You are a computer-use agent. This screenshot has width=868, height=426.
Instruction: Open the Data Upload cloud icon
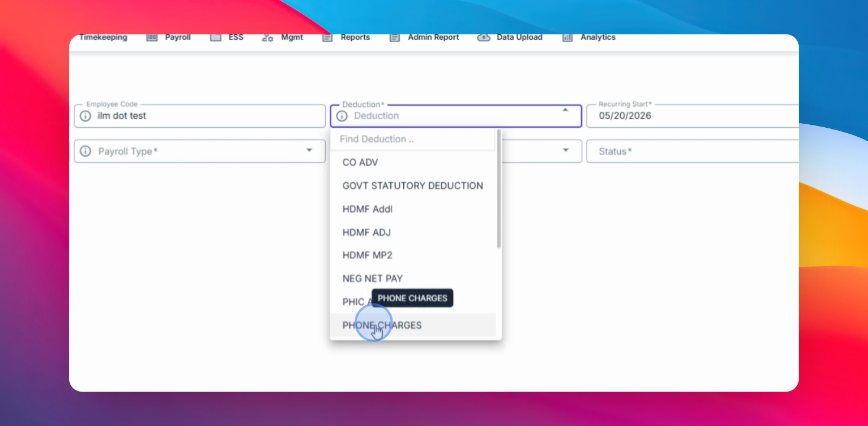[x=484, y=37]
